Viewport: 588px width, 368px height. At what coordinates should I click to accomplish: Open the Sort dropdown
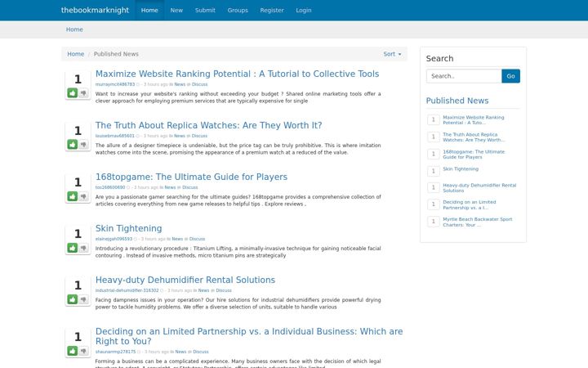(x=392, y=54)
